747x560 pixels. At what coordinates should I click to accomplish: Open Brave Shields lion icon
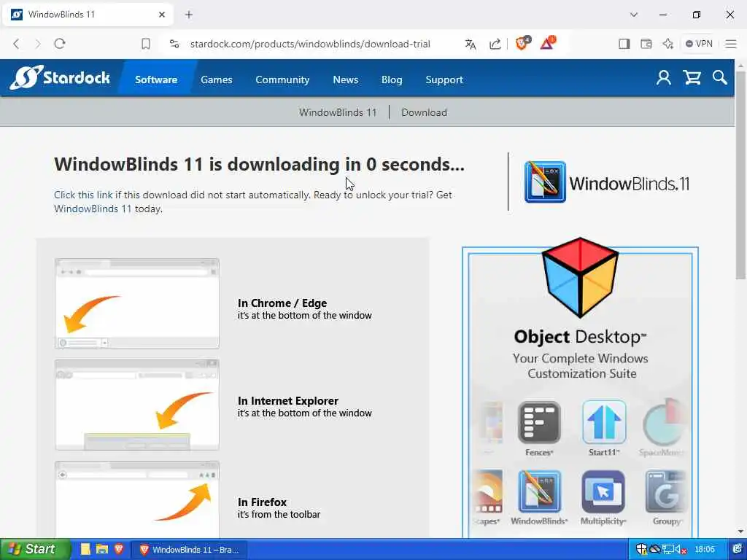(522, 43)
